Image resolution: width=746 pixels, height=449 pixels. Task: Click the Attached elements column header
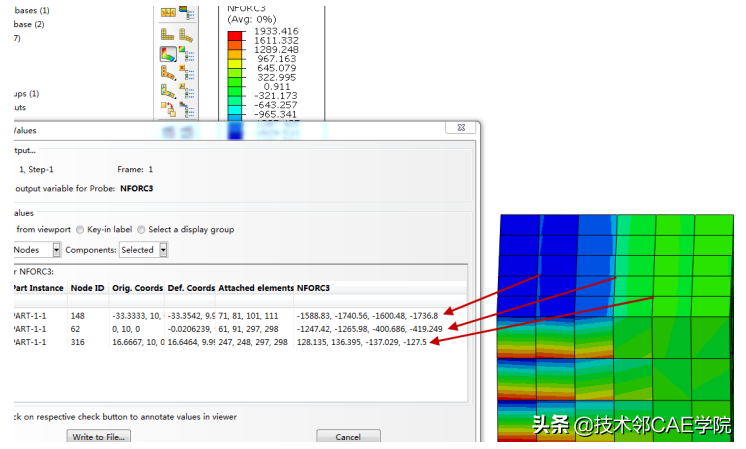(255, 288)
